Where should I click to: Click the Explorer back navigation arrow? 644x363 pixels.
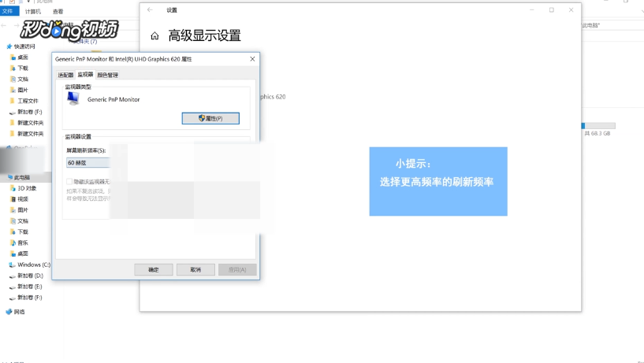[x=4, y=25]
